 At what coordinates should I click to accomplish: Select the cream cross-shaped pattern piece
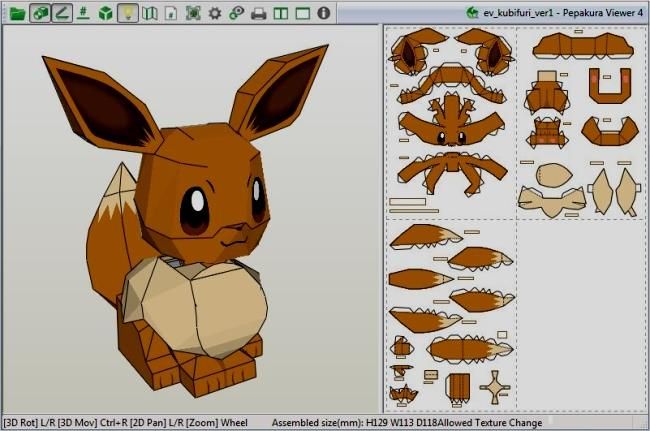495,387
